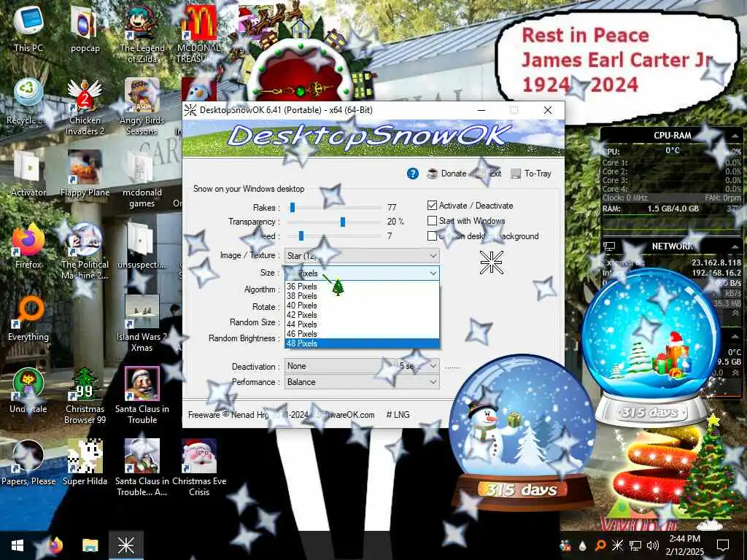Screen dimensions: 747x560
Task: Select Everything search shortcut
Action: [28, 319]
